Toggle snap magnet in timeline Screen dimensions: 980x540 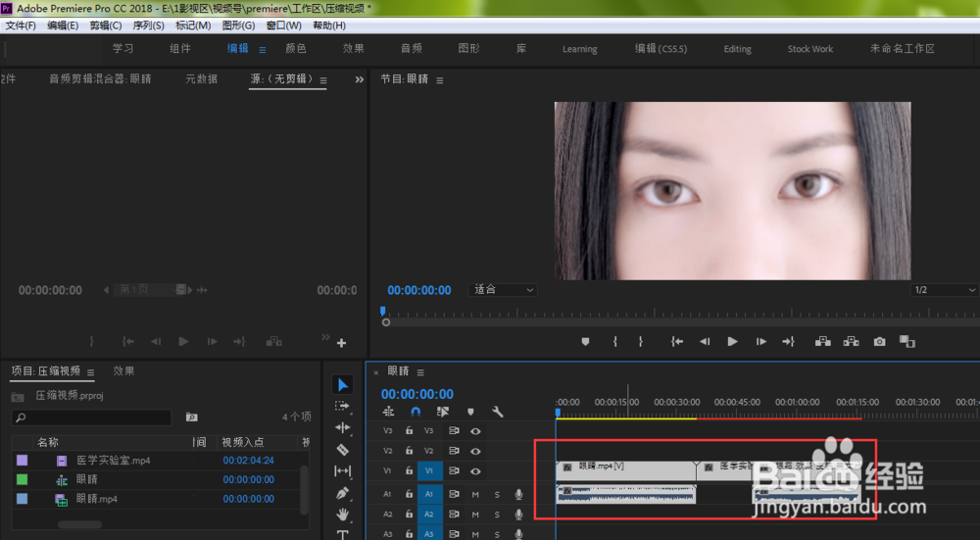[x=415, y=412]
